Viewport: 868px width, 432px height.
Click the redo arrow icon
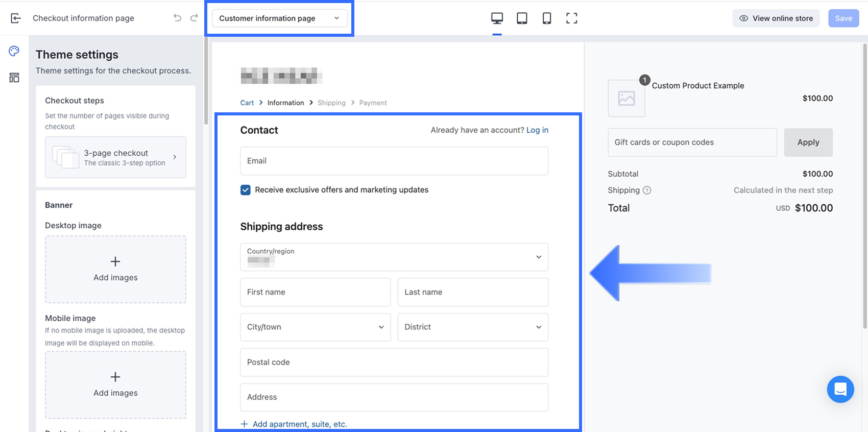click(x=194, y=18)
